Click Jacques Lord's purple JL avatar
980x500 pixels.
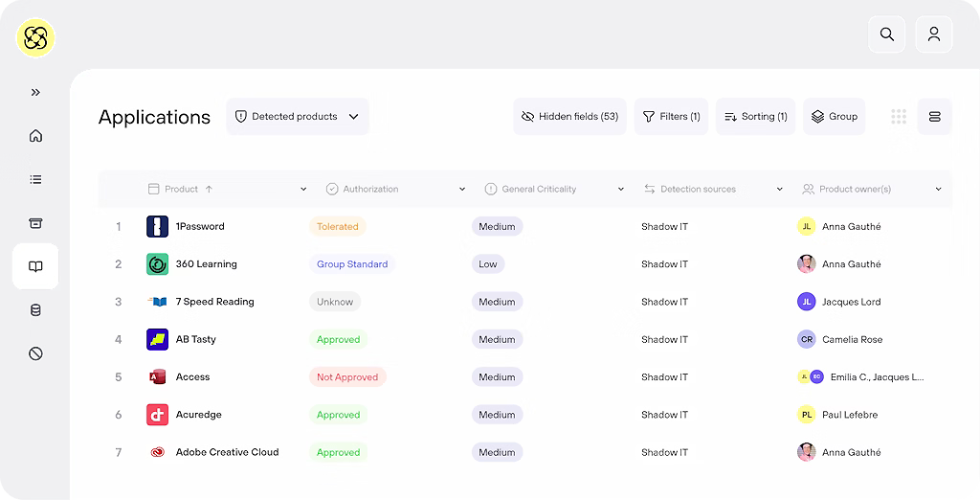806,302
